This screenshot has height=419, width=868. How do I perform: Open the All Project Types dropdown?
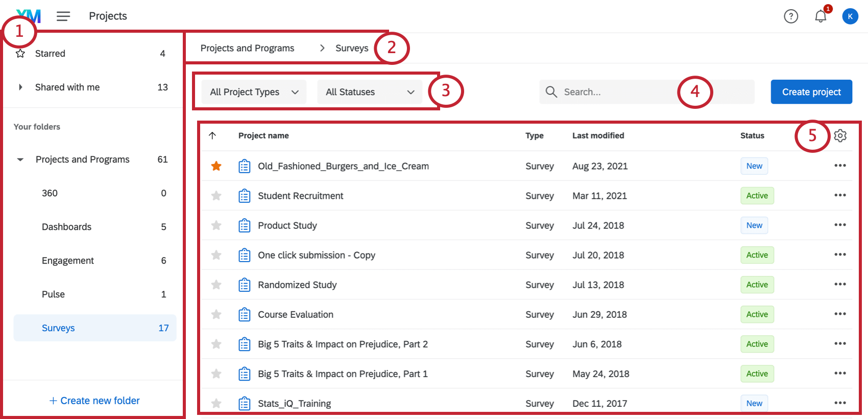254,92
